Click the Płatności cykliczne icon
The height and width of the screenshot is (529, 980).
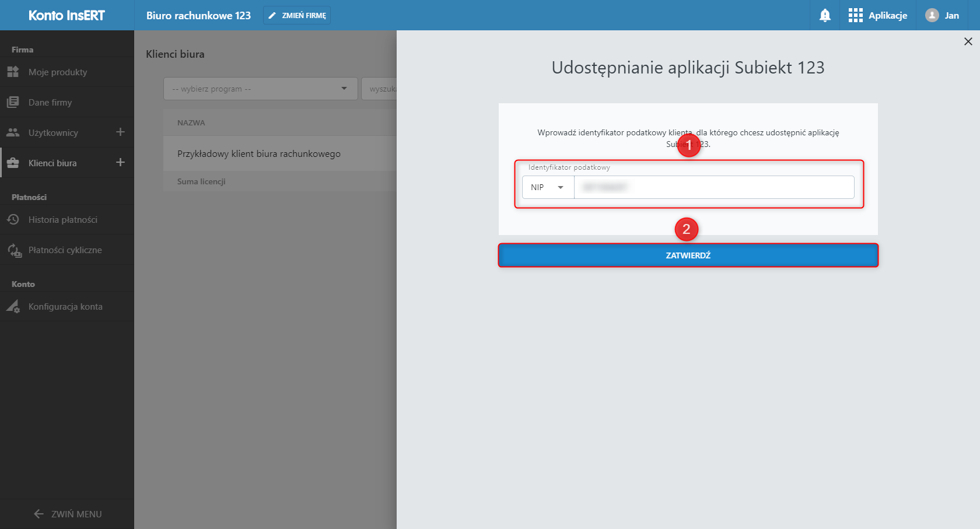[14, 251]
